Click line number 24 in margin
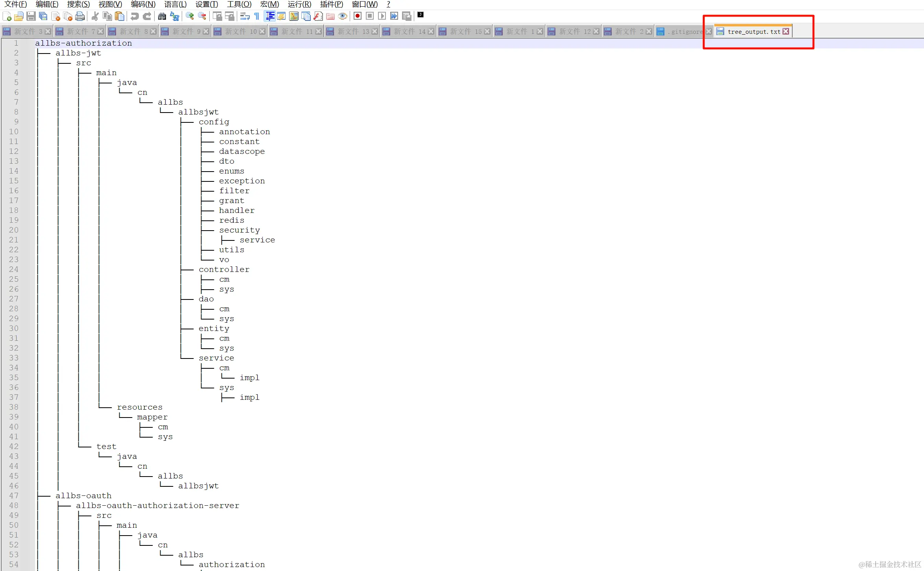The image size is (924, 571). pos(14,269)
